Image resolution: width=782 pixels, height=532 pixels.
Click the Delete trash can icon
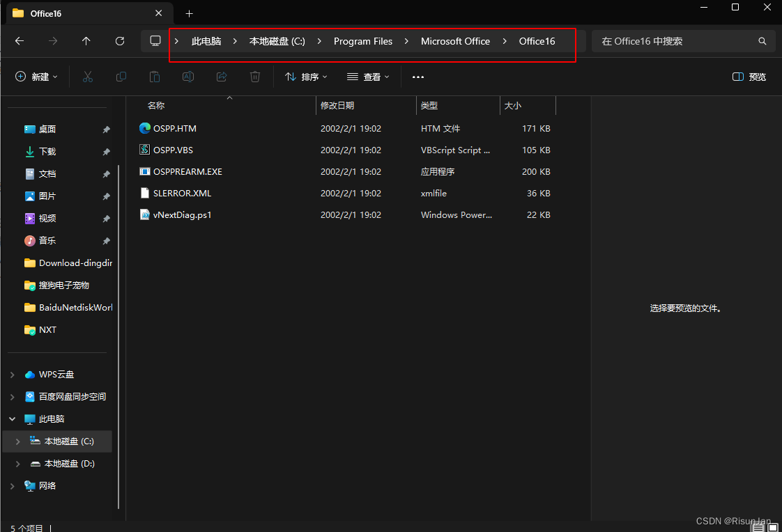(x=255, y=77)
